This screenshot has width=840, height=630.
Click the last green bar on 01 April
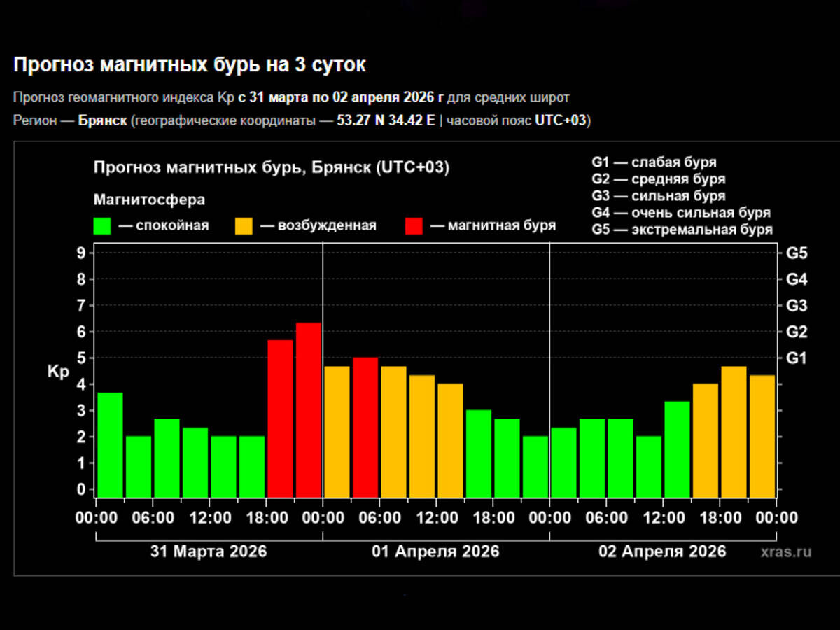pyautogui.click(x=535, y=466)
